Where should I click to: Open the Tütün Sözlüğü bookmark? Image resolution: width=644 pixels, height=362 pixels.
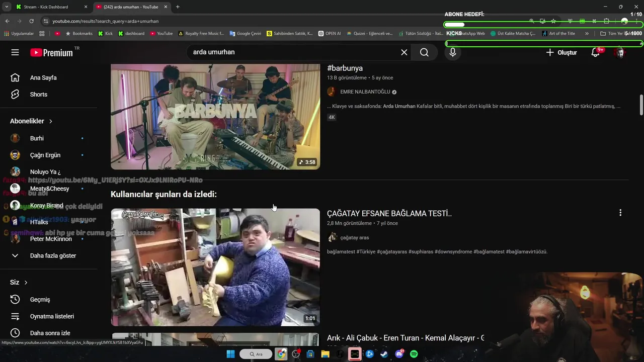(x=421, y=34)
